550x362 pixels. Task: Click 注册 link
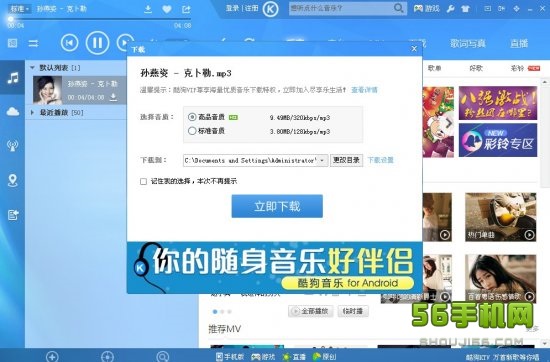pyautogui.click(x=251, y=8)
